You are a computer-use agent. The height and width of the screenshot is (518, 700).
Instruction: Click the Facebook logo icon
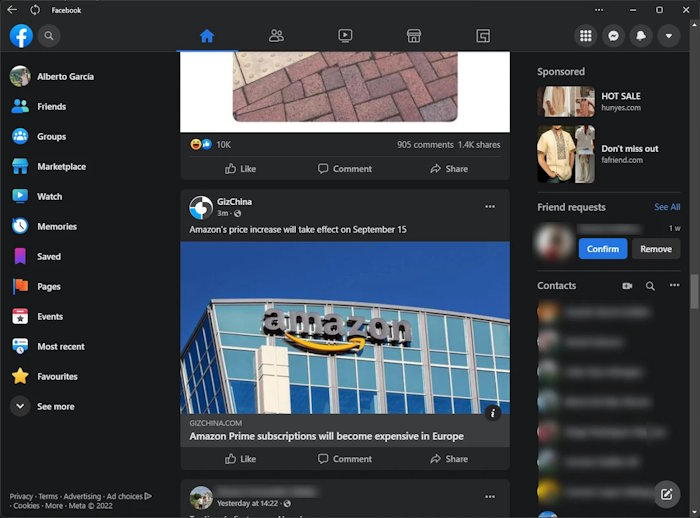pos(21,36)
